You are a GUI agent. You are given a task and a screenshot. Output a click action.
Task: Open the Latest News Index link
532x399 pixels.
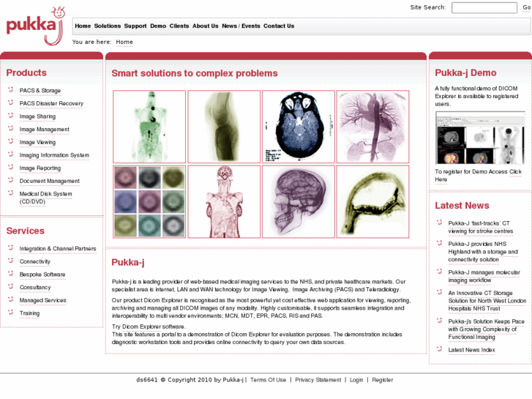[471, 350]
